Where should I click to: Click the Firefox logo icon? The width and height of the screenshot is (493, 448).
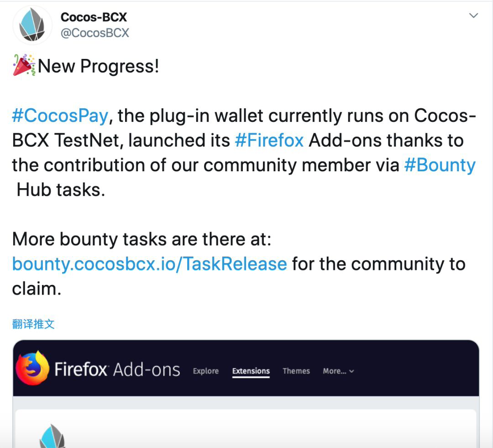(32, 368)
